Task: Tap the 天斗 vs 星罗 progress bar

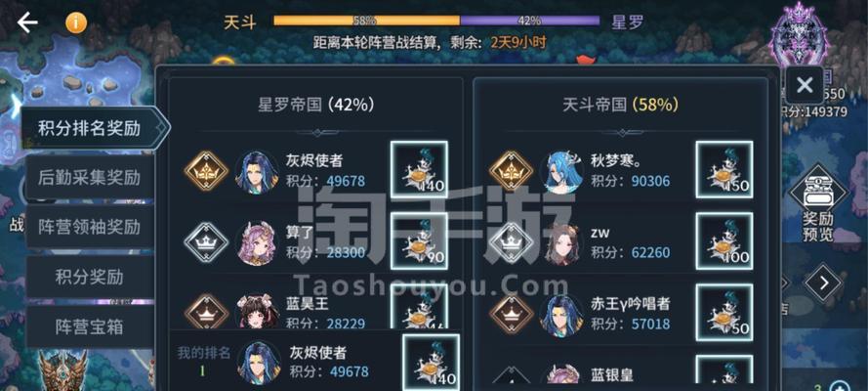Action: coord(436,21)
